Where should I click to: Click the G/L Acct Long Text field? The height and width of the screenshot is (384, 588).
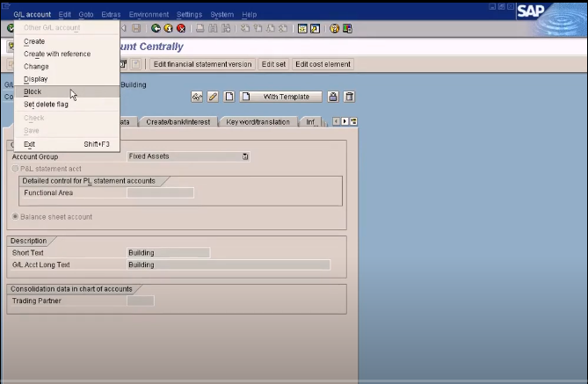pos(229,264)
